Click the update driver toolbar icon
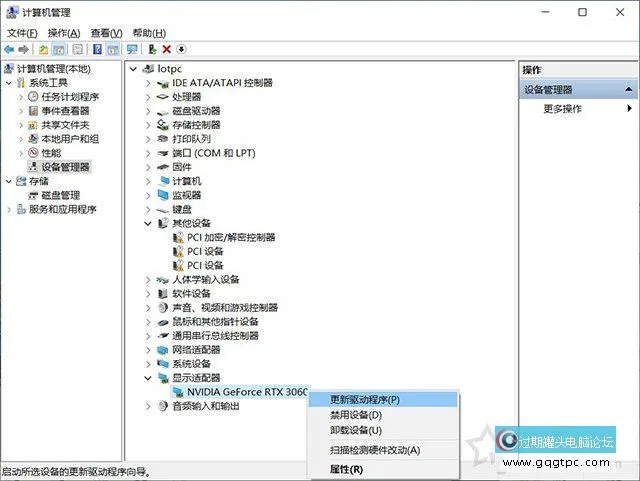The image size is (640, 481). 152,49
